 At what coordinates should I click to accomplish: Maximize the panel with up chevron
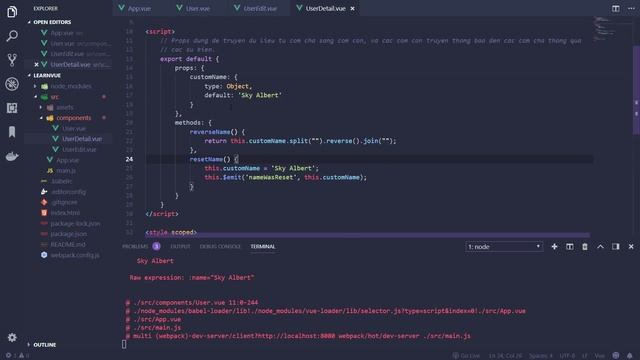tap(600, 247)
